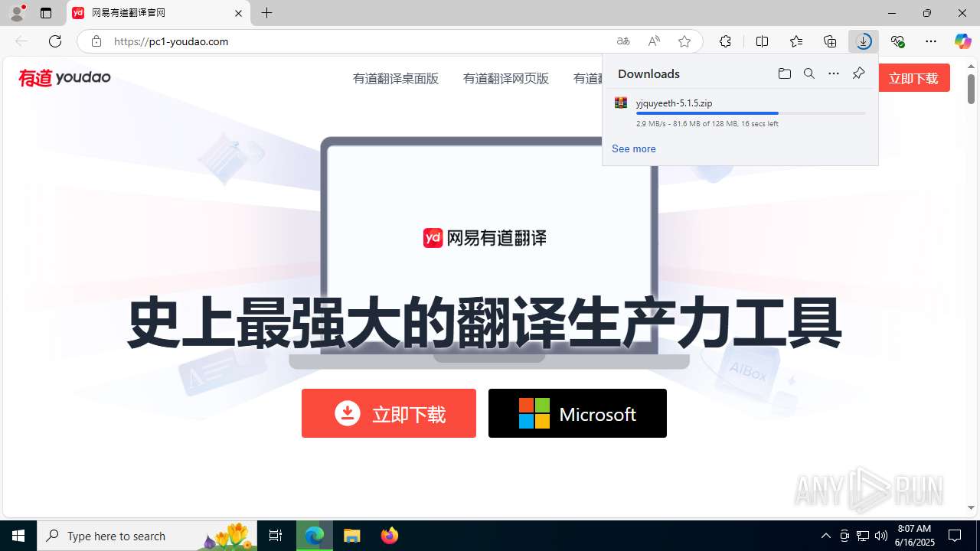Toggle the Downloads toolbar button
The image size is (980, 551).
tap(864, 41)
